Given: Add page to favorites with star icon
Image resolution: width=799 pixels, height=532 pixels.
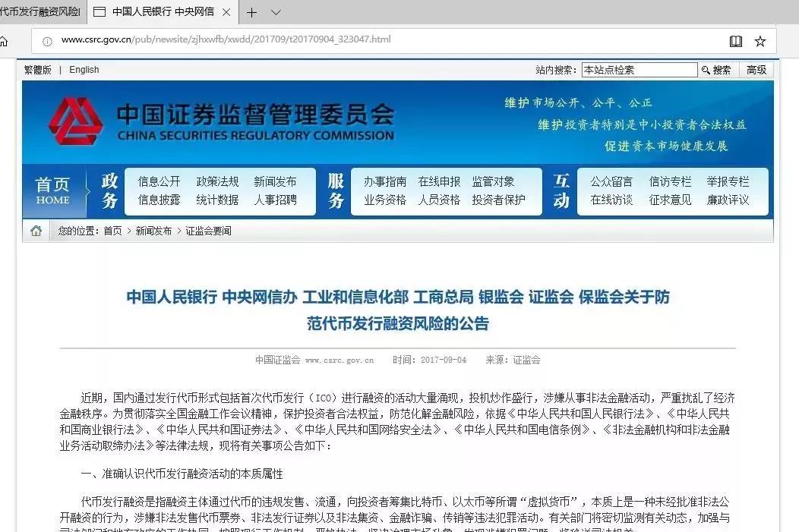Looking at the screenshot, I should point(760,41).
